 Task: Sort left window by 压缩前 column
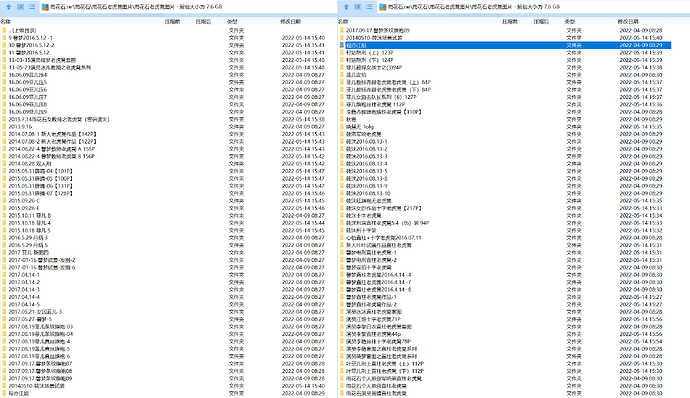[x=172, y=22]
